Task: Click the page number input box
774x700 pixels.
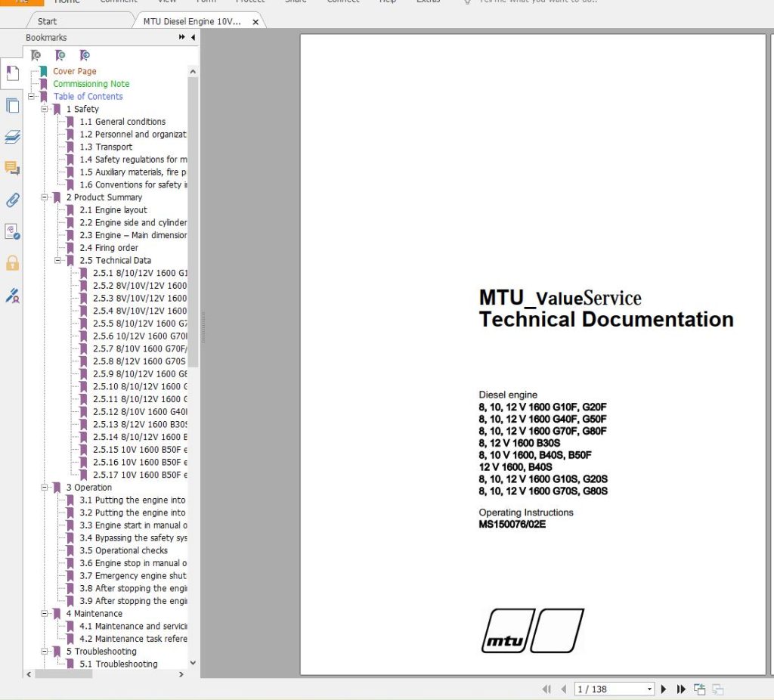Action: pyautogui.click(x=611, y=689)
